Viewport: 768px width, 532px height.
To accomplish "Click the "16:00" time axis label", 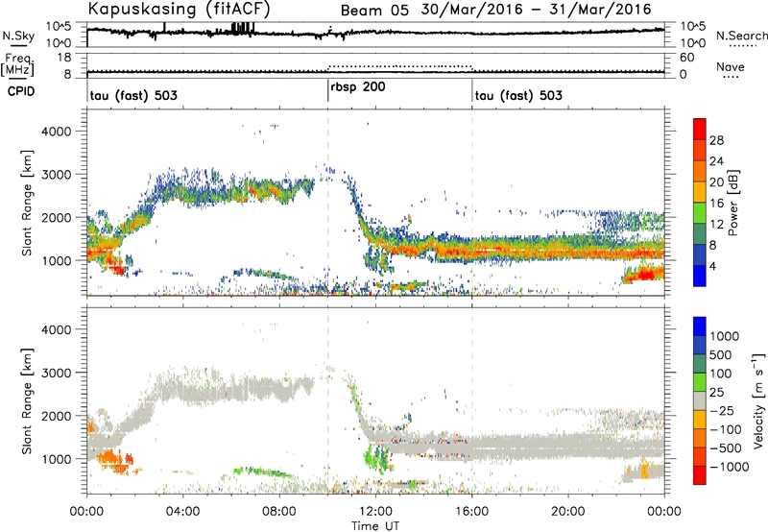I will click(471, 512).
